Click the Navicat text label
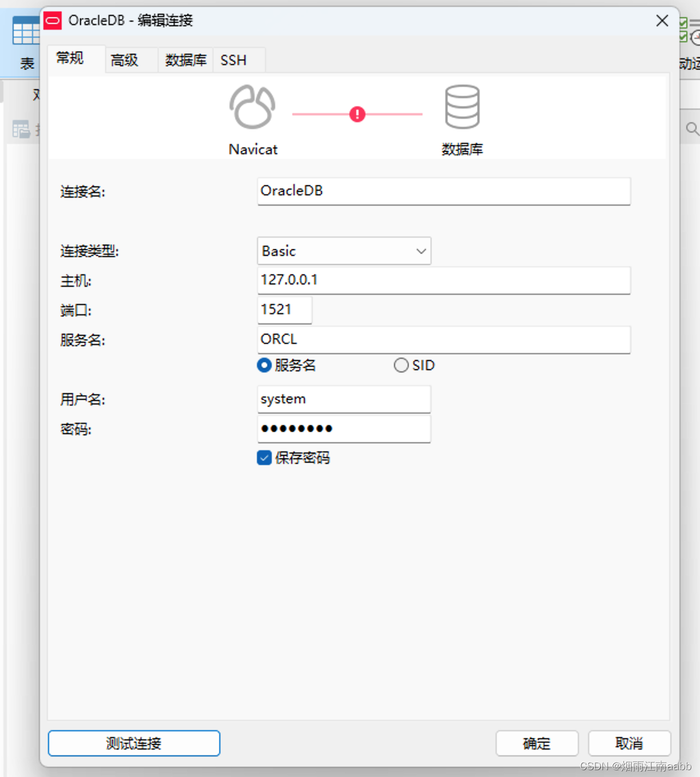 [253, 149]
